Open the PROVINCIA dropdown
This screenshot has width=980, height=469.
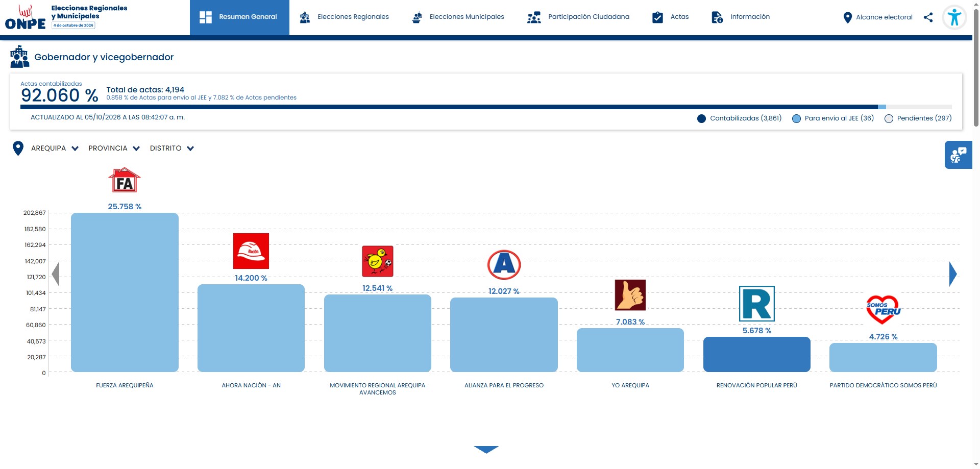(114, 149)
